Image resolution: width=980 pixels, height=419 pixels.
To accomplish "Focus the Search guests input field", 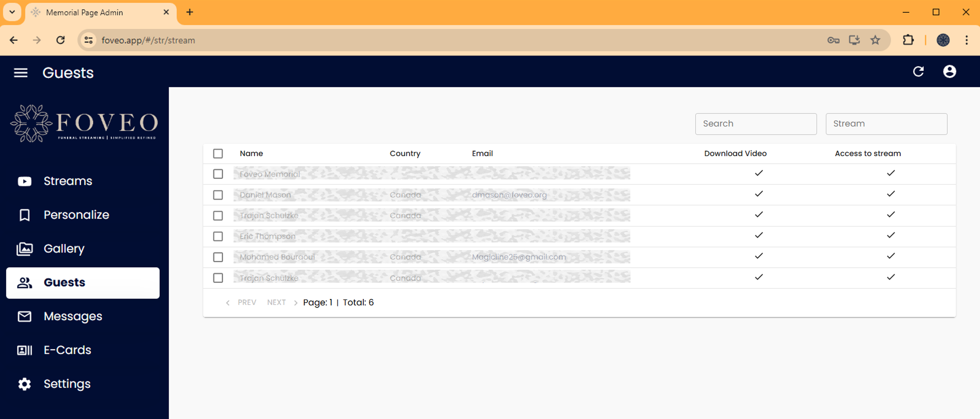I will (756, 124).
